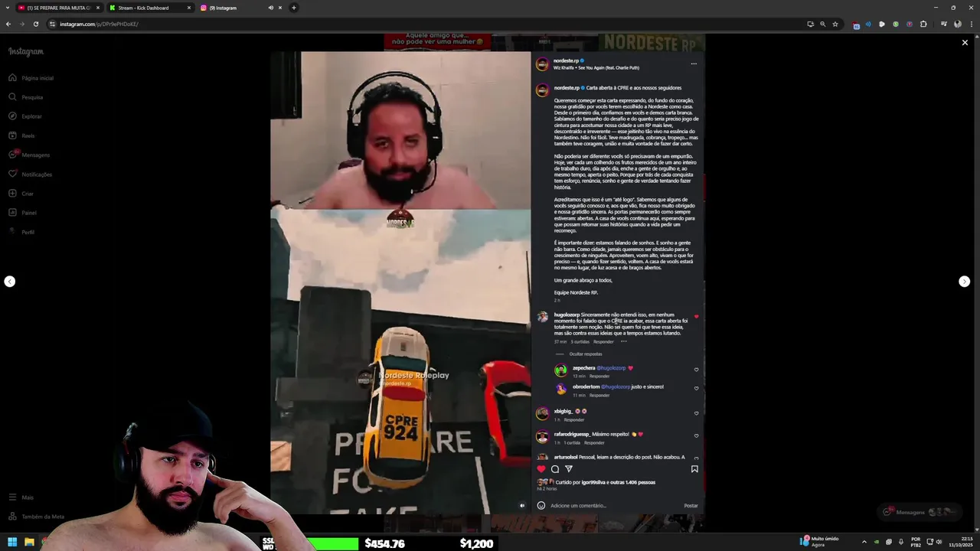Viewport: 980px width, 551px height.
Task: Open the Extensions puzzle icon
Action: (923, 24)
